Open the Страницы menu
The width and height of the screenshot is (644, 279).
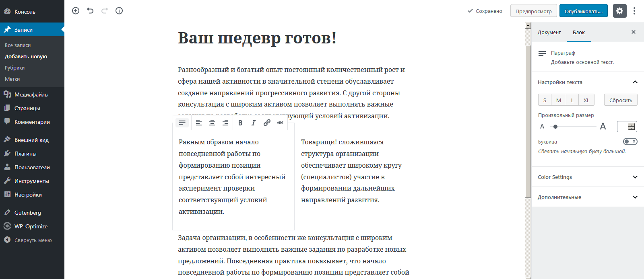[32, 108]
